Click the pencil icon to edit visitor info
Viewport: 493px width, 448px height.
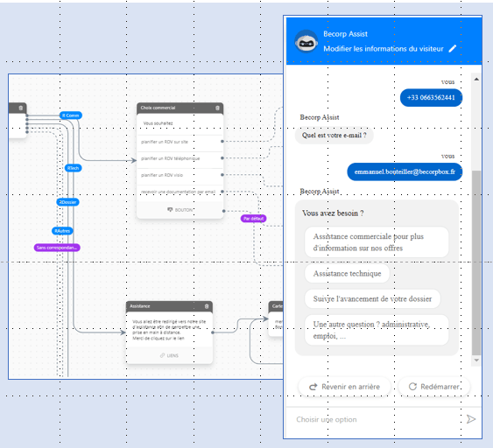pos(453,49)
